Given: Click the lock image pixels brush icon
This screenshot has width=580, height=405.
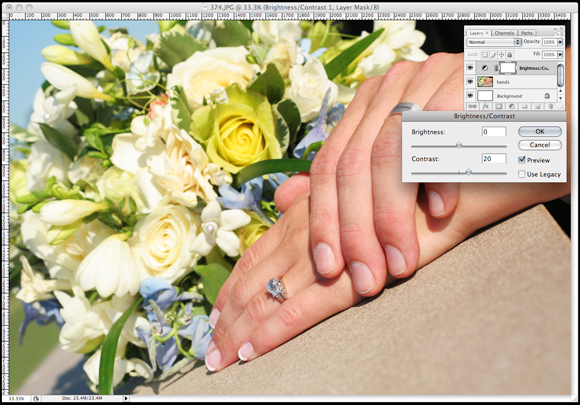Looking at the screenshot, I should point(493,55).
